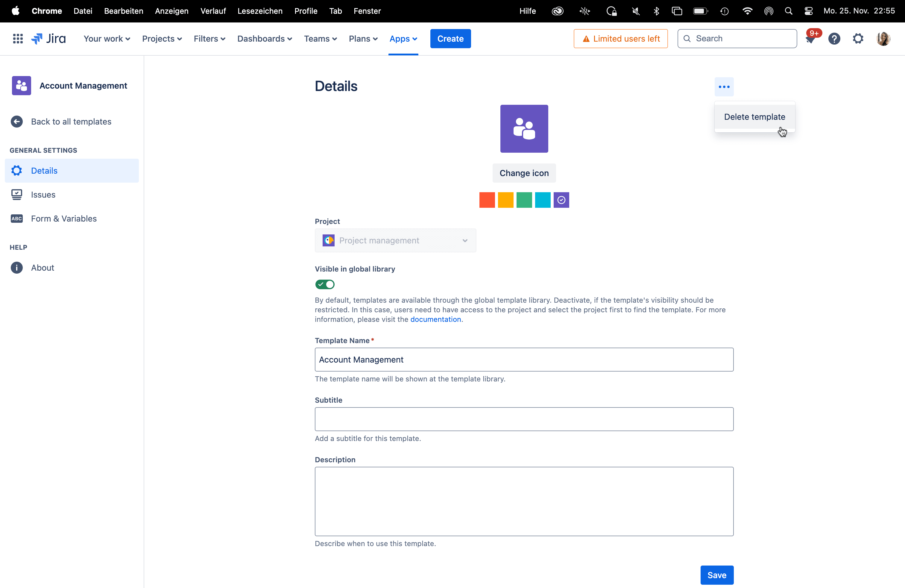Open the settings gear in the top bar
The image size is (905, 588).
(858, 39)
